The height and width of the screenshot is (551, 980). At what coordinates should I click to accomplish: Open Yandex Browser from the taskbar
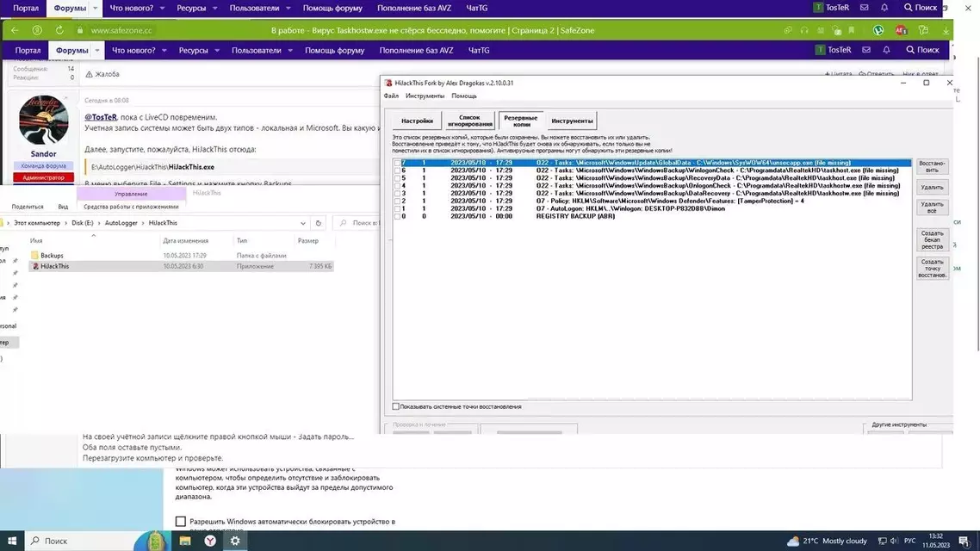(x=210, y=541)
